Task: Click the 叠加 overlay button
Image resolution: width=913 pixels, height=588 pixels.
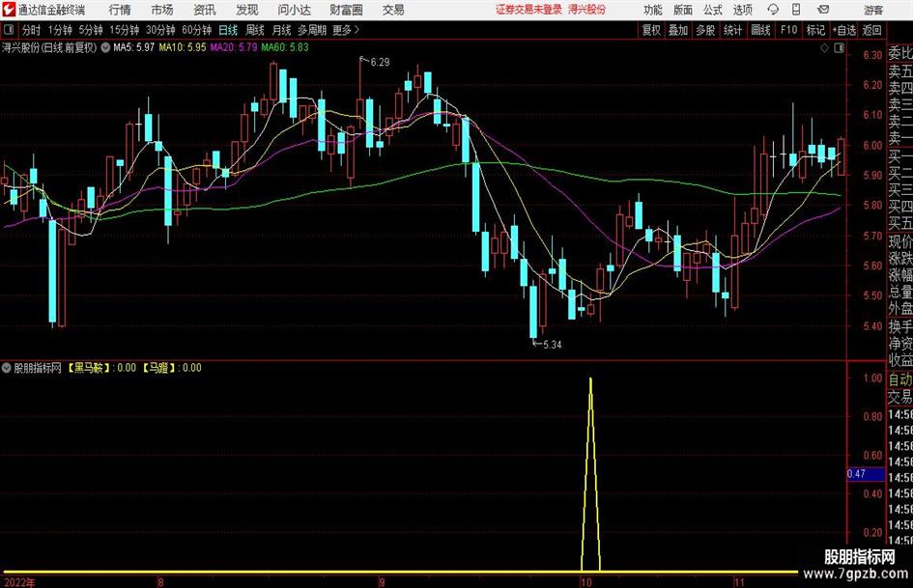Action: coord(678,30)
